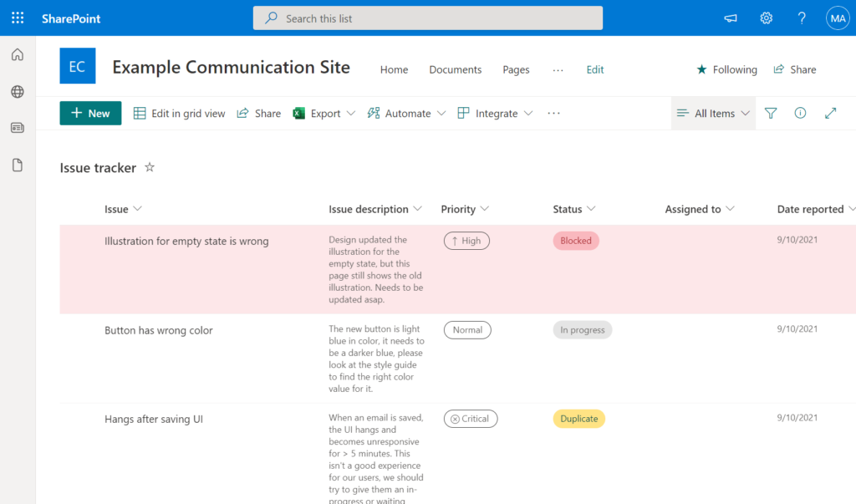Open the My sites globe icon

pyautogui.click(x=18, y=92)
